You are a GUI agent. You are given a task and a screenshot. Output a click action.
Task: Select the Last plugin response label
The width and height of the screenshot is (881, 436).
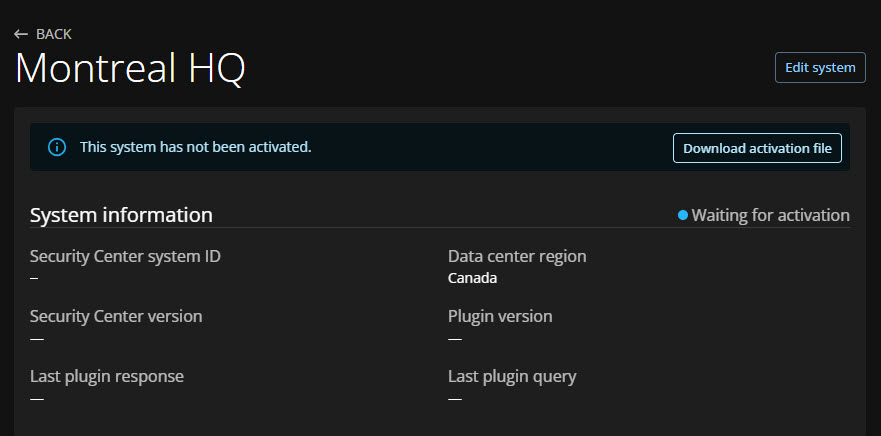[x=107, y=376]
